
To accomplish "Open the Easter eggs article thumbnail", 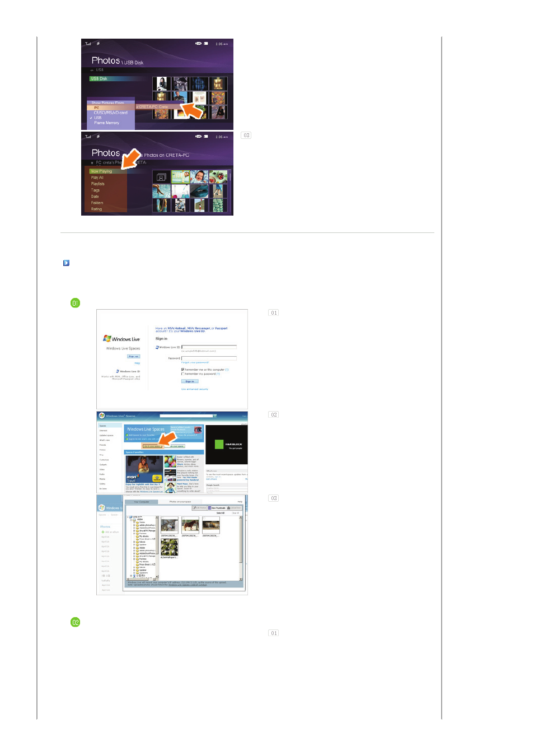I will 170,462.
